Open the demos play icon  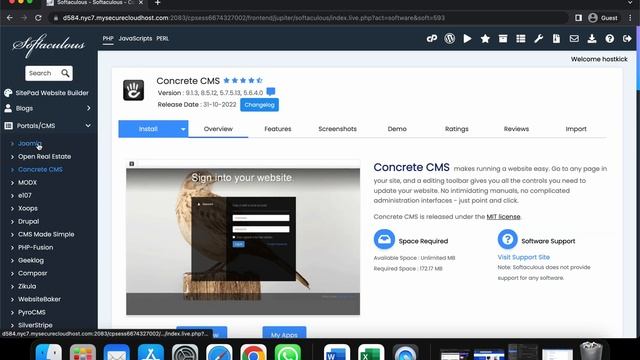pyautogui.click(x=467, y=38)
